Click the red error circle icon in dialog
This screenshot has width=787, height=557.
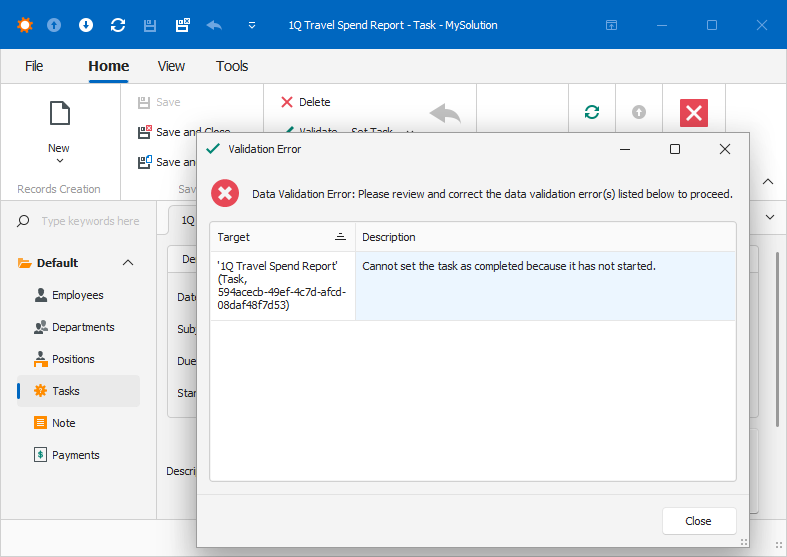click(225, 193)
